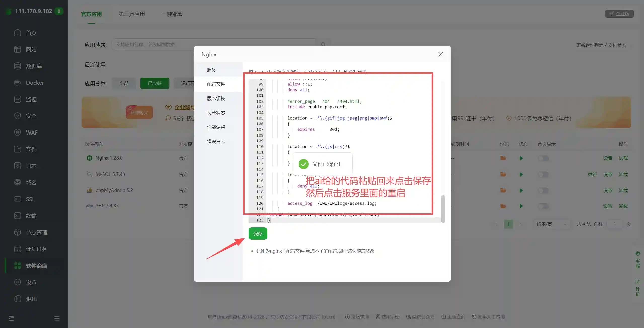Open the 监控 monitoring icon in sidebar

coord(17,99)
